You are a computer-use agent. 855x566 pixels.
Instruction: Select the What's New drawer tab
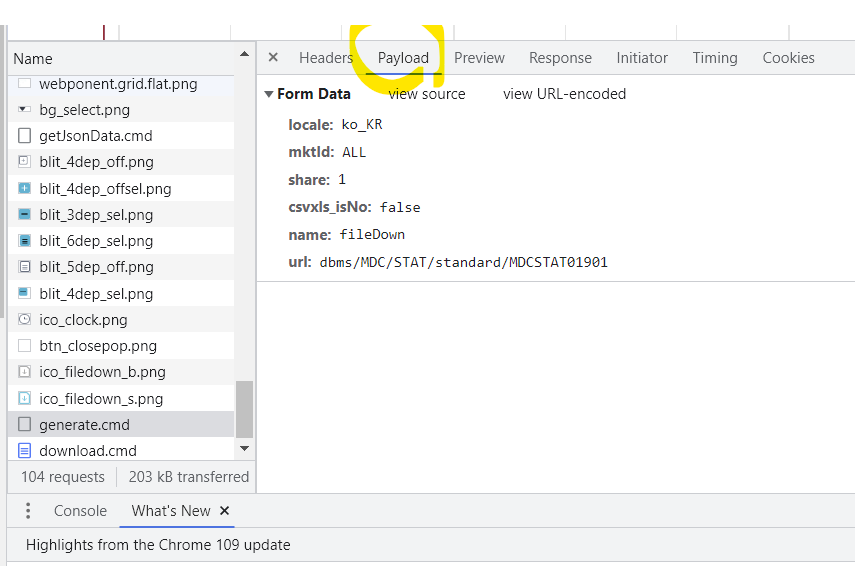coord(171,511)
